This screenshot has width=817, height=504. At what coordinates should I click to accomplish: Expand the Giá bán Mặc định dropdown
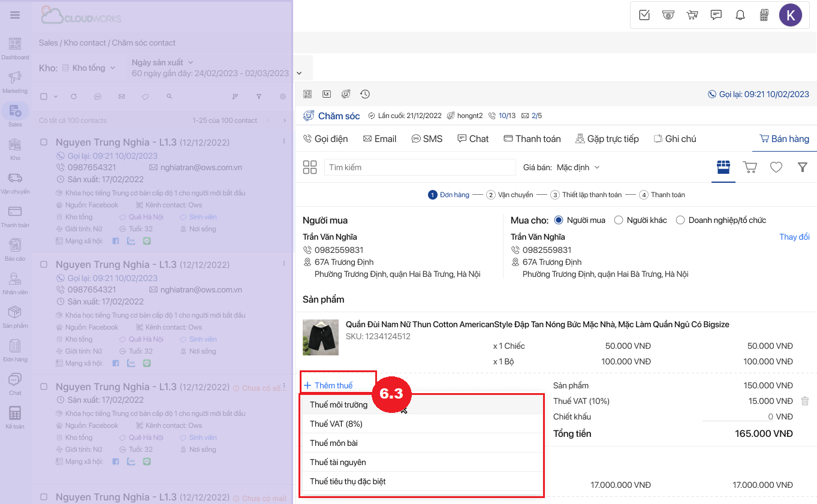point(578,167)
